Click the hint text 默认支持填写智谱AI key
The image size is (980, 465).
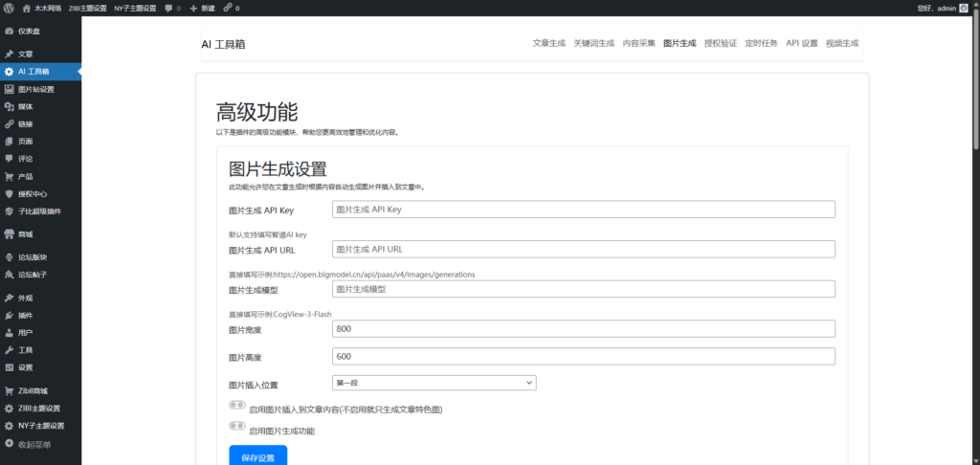click(268, 234)
